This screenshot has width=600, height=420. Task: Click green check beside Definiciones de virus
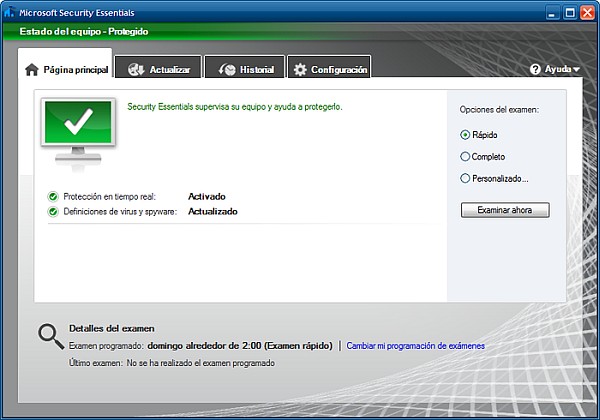coord(52,212)
